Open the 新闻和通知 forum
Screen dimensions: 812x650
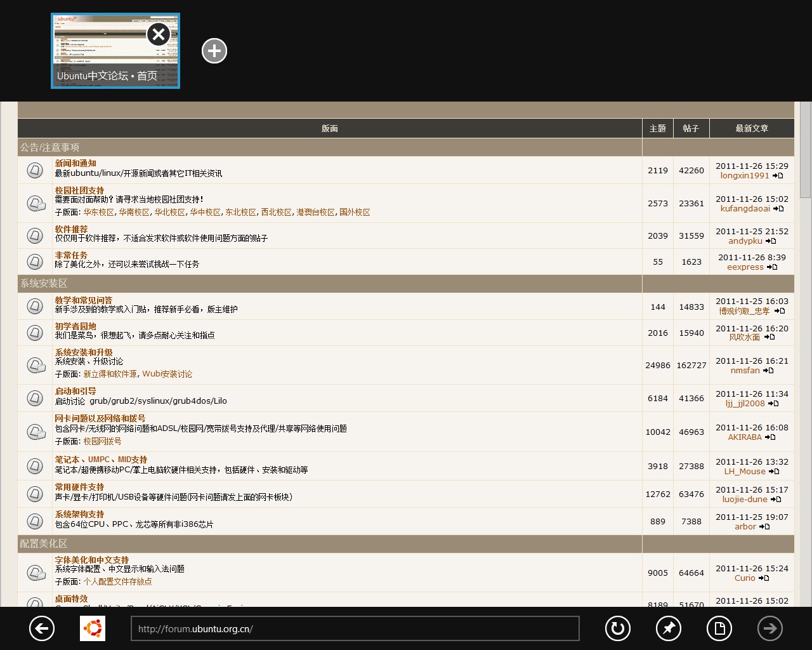tap(75, 163)
